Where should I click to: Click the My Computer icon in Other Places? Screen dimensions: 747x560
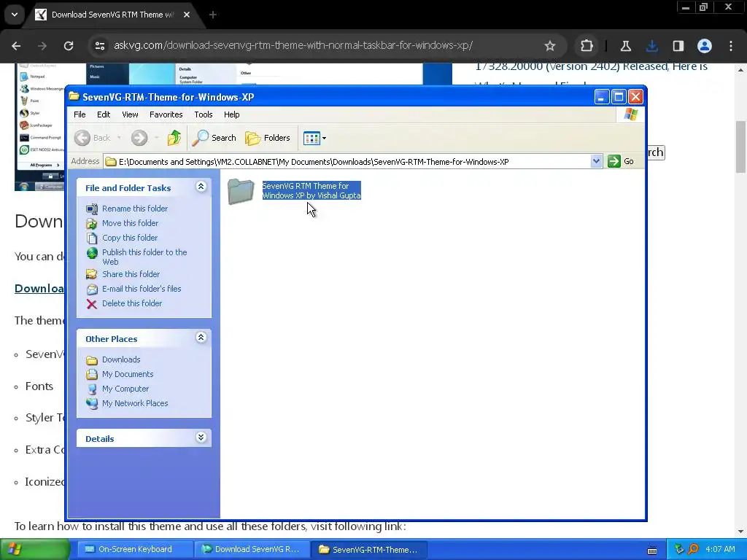pyautogui.click(x=91, y=389)
